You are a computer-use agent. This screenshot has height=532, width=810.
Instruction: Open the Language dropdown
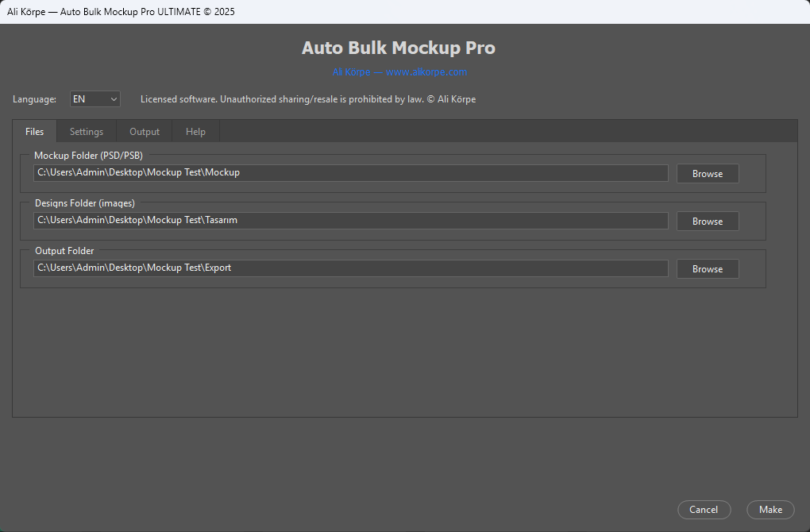coord(94,98)
